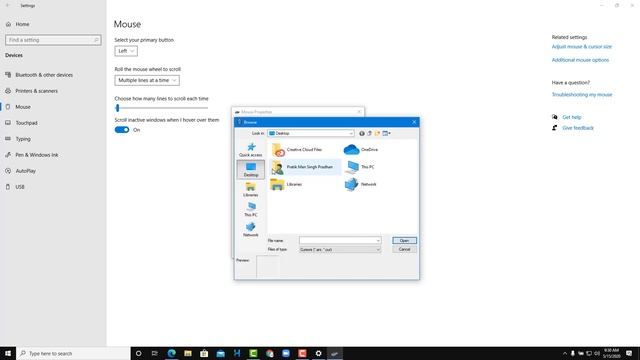Go back using Settings back arrow

tap(7, 6)
